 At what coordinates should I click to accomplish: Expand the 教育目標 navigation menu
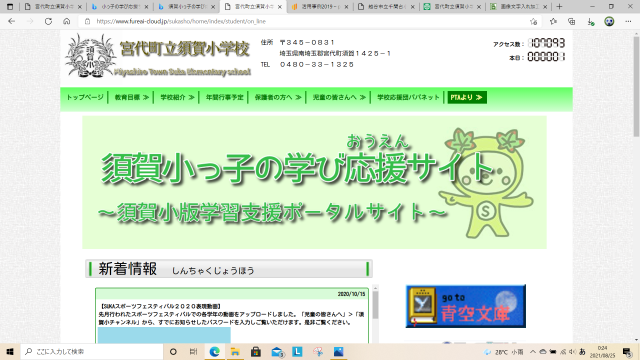click(131, 97)
